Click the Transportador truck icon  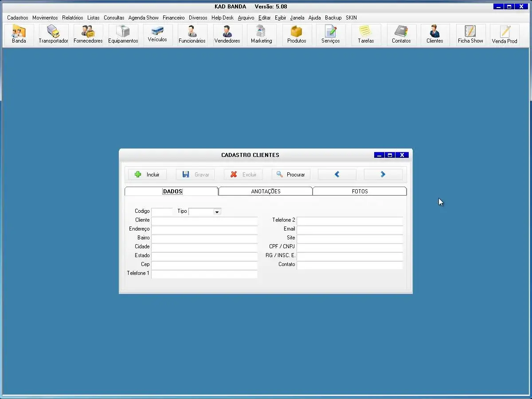pos(53,35)
